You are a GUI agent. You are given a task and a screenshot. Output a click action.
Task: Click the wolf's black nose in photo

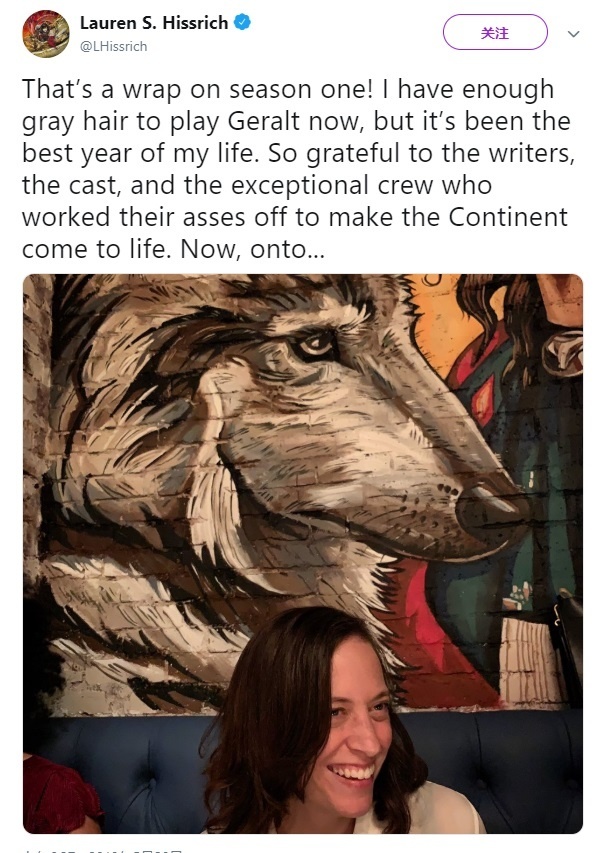click(488, 512)
